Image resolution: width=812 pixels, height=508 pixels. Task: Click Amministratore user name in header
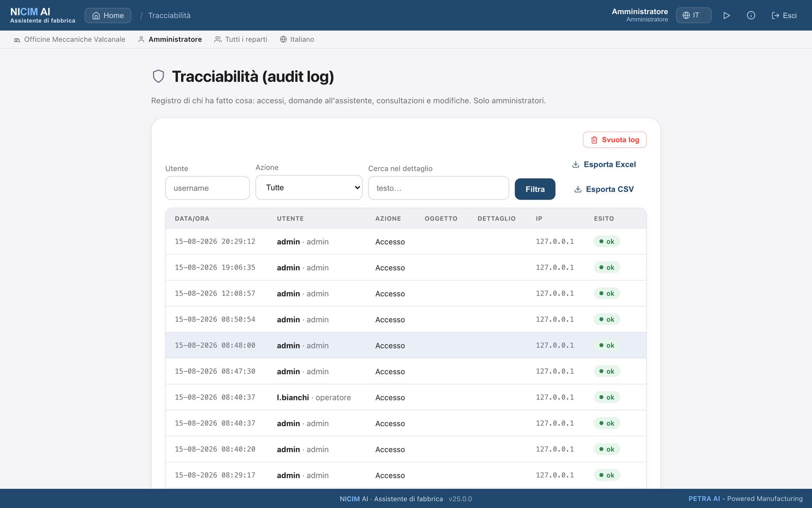[639, 12]
